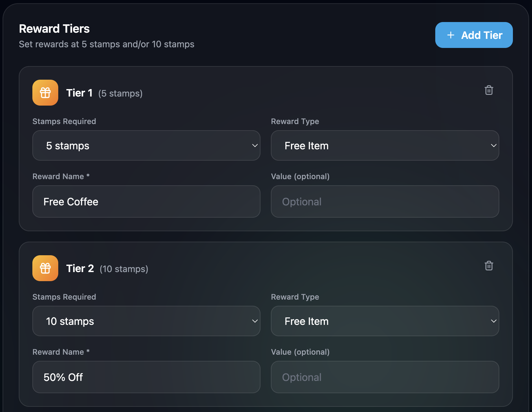
Task: Click the orange gift icon for Tier 2
Action: (x=45, y=268)
